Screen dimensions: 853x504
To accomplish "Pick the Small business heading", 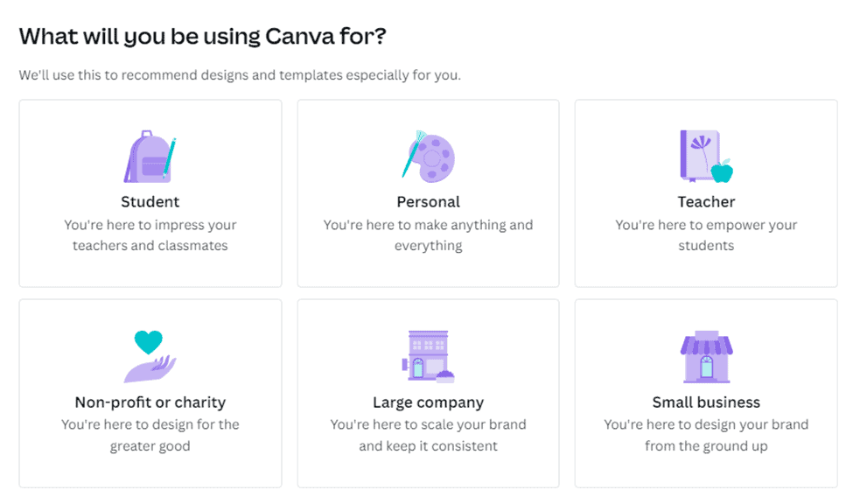I will 706,402.
